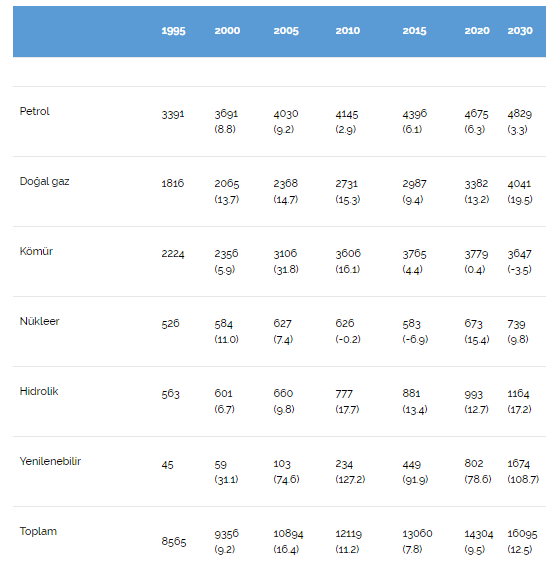
Task: Click Nükleer 2015 value 583
Action: coord(411,323)
